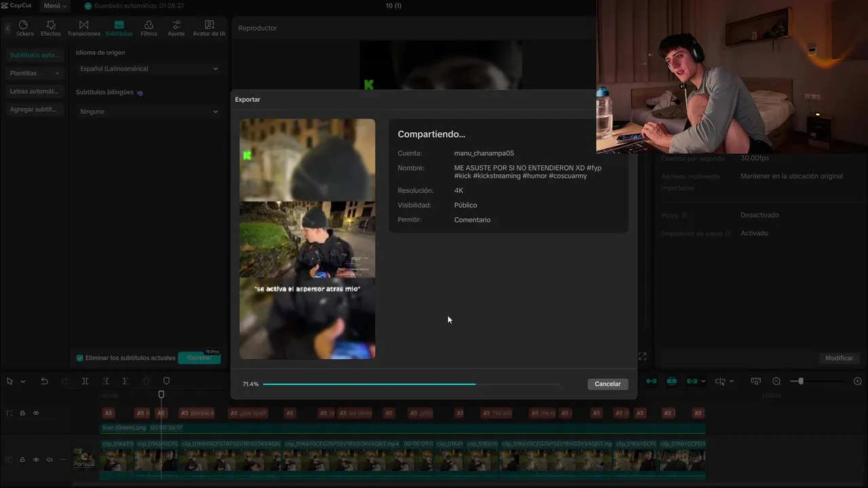Viewport: 868px width, 488px height.
Task: Toggle main track magnet icon
Action: 651,382
